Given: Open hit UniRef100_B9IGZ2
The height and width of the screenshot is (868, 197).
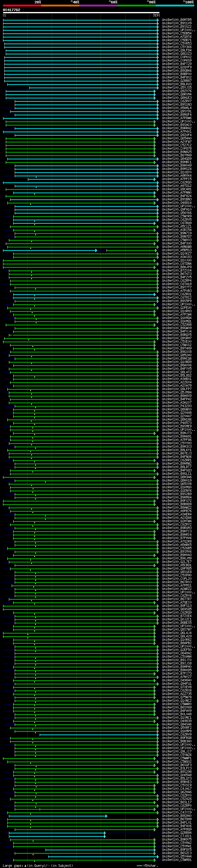Looking at the screenshot, I should pos(177,26).
